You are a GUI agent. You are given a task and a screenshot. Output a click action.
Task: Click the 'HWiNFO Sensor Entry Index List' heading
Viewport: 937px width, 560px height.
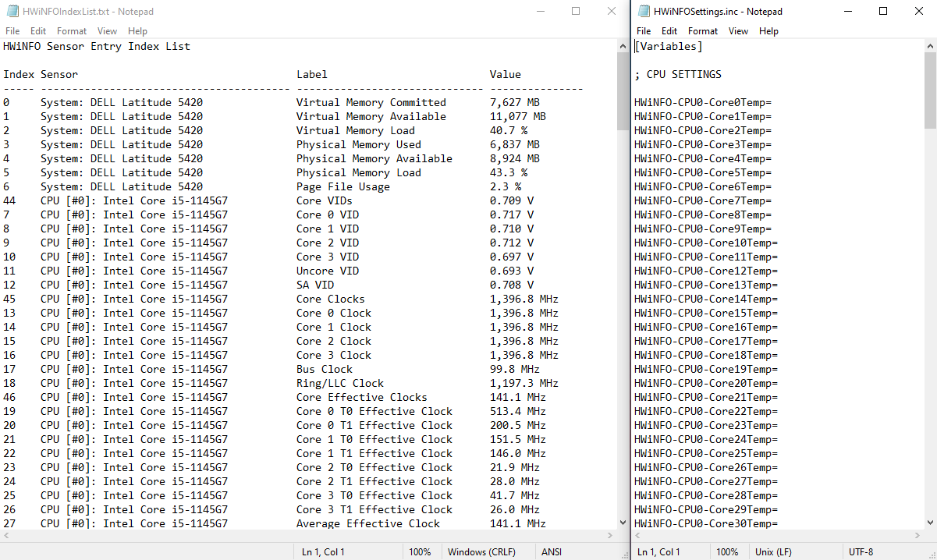[x=97, y=46]
